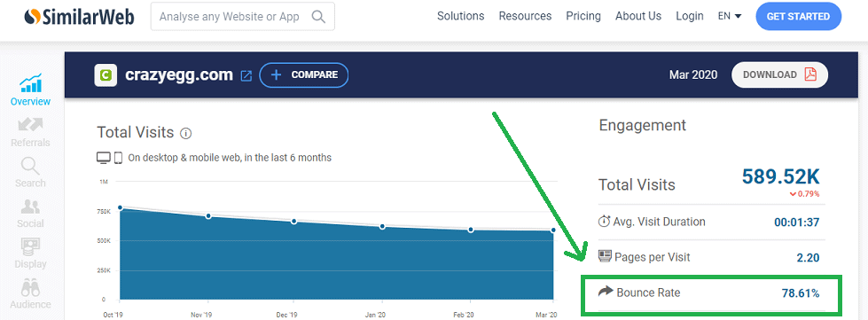Click the Jan '20 chart data point
This screenshot has width=868, height=320.
[382, 226]
